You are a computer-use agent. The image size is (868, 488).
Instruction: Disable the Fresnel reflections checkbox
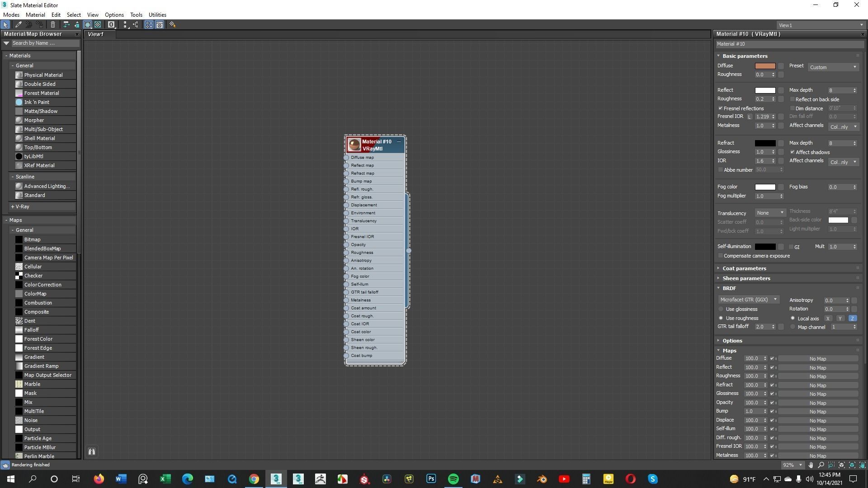pos(721,108)
